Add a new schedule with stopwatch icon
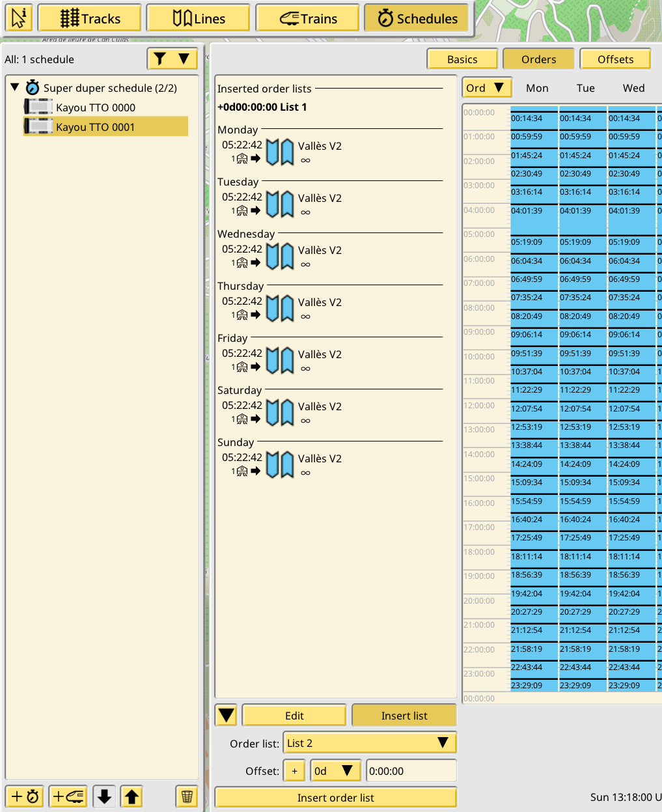The image size is (662, 812). click(25, 796)
